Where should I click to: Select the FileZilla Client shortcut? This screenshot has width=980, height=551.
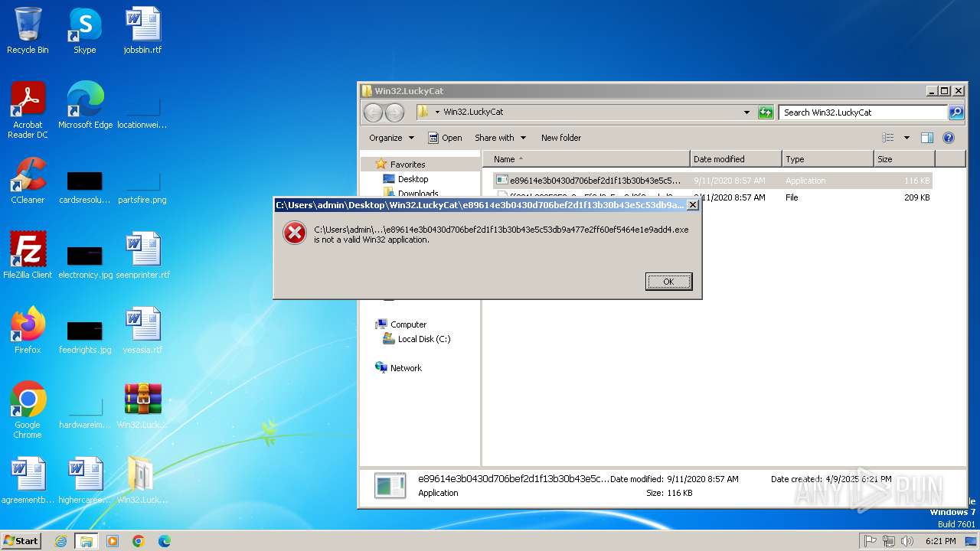pyautogui.click(x=28, y=256)
